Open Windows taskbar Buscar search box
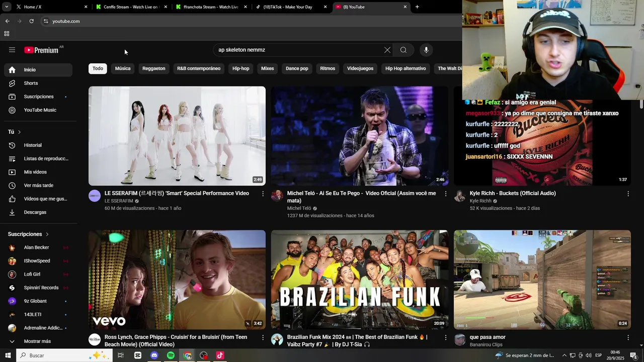644x362 pixels. click(64, 355)
